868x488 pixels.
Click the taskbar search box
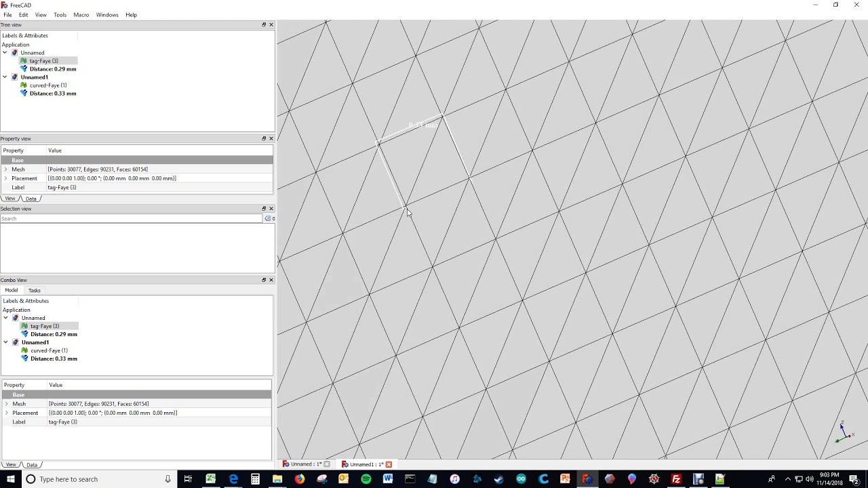pos(98,479)
